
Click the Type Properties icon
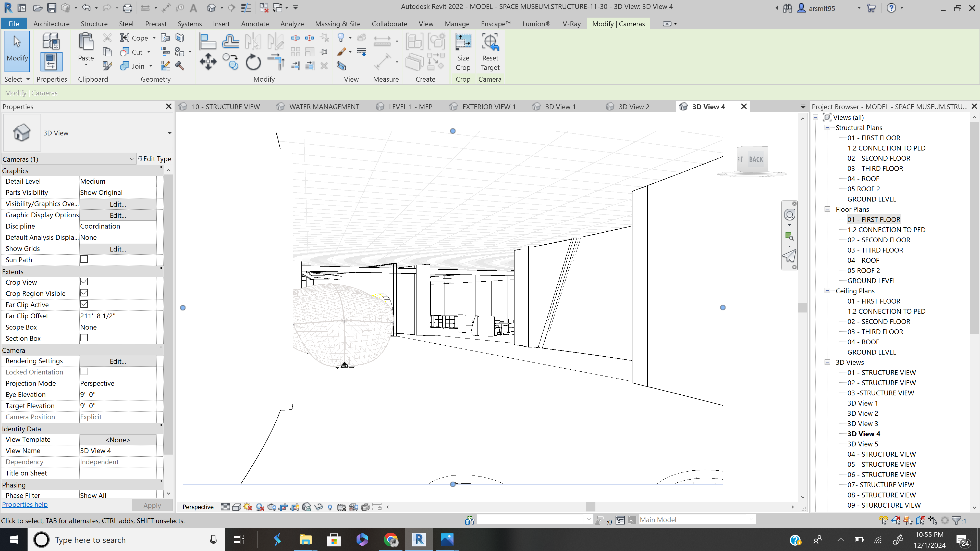[x=51, y=41]
